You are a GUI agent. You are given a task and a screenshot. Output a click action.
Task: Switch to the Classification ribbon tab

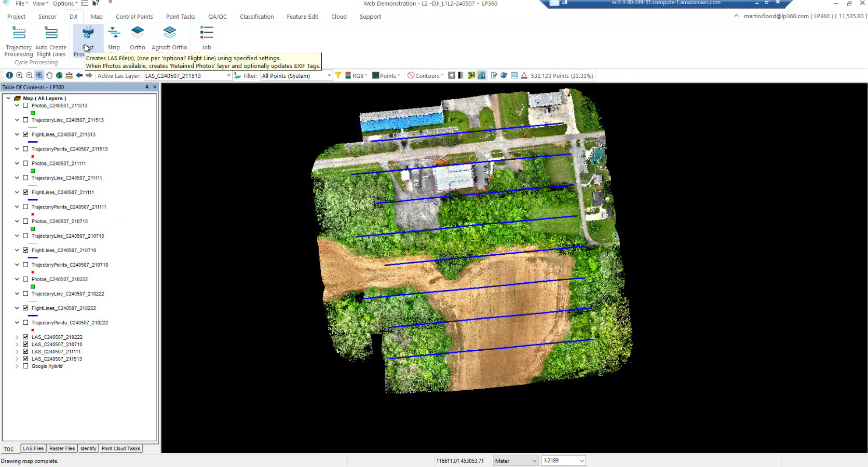256,16
